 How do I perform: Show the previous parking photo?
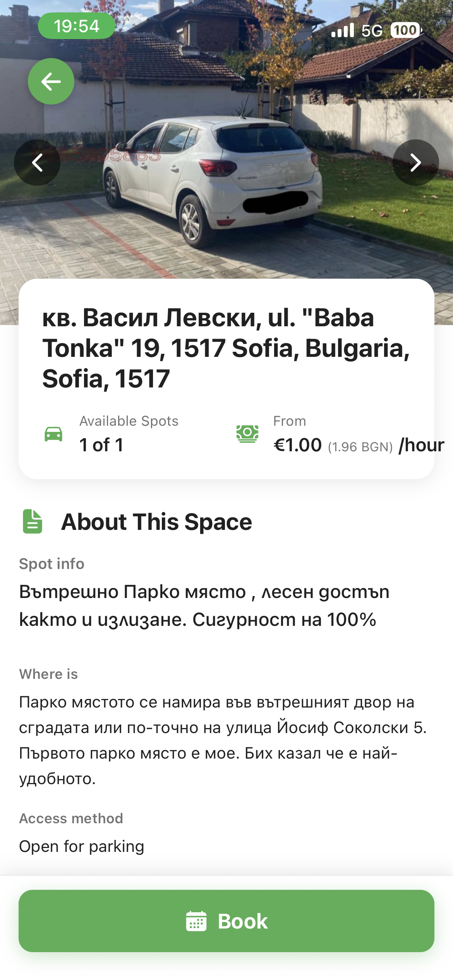click(37, 163)
